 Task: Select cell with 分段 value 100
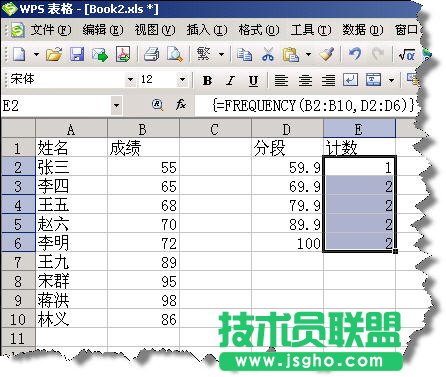click(287, 243)
